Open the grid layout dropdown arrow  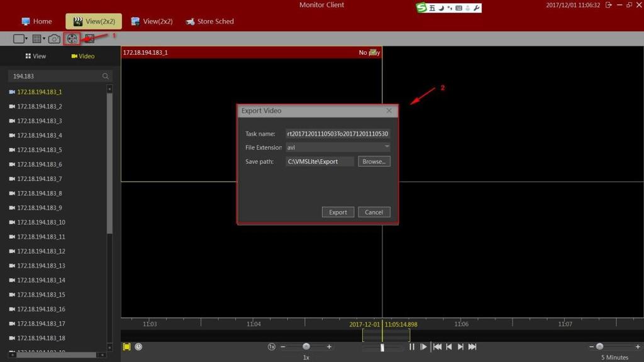44,38
